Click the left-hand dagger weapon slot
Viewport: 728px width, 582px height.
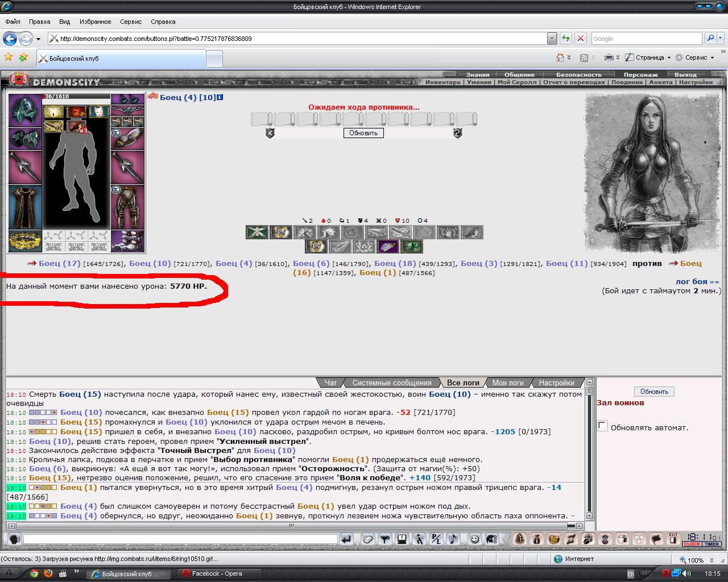click(x=25, y=167)
